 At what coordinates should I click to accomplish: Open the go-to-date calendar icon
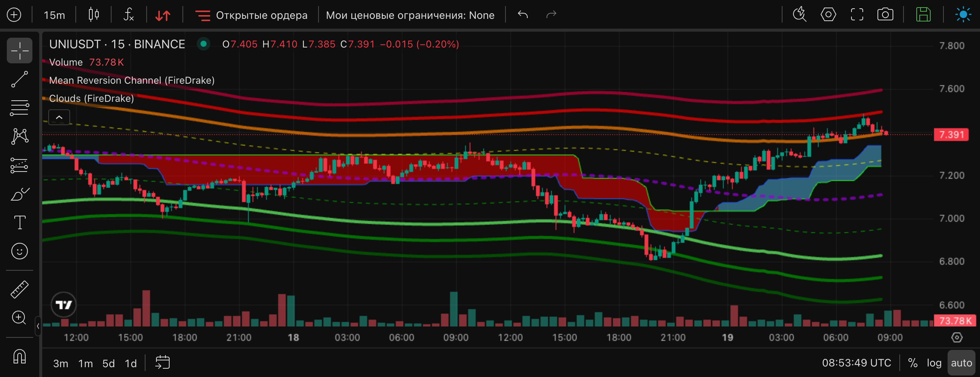tap(162, 362)
